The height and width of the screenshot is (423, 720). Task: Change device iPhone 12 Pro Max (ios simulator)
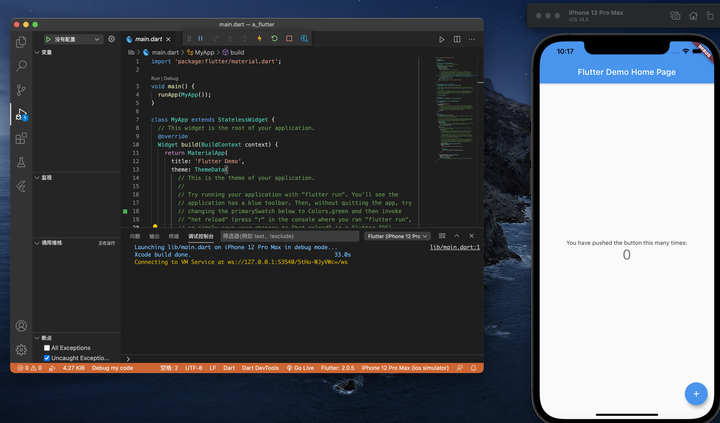tap(405, 368)
